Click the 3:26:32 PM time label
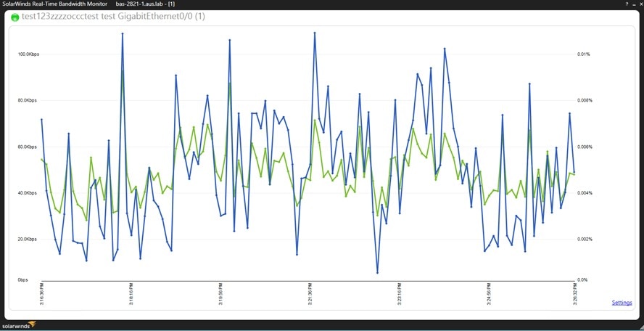This screenshot has width=644, height=331. click(574, 293)
